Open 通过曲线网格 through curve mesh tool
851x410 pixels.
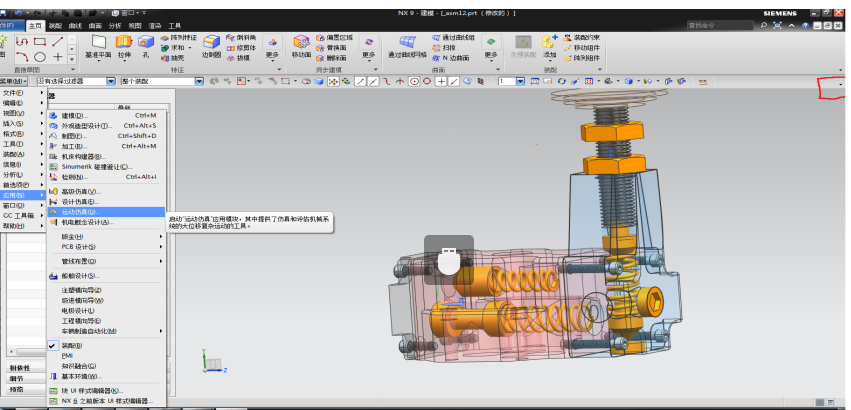pyautogui.click(x=407, y=47)
